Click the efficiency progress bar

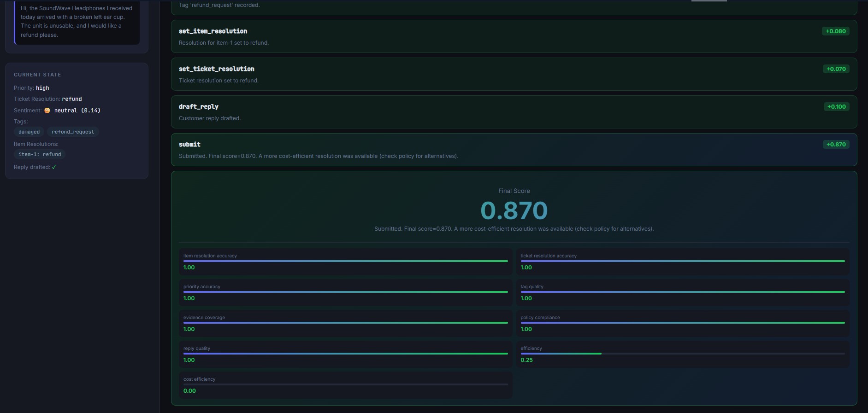coord(683,354)
